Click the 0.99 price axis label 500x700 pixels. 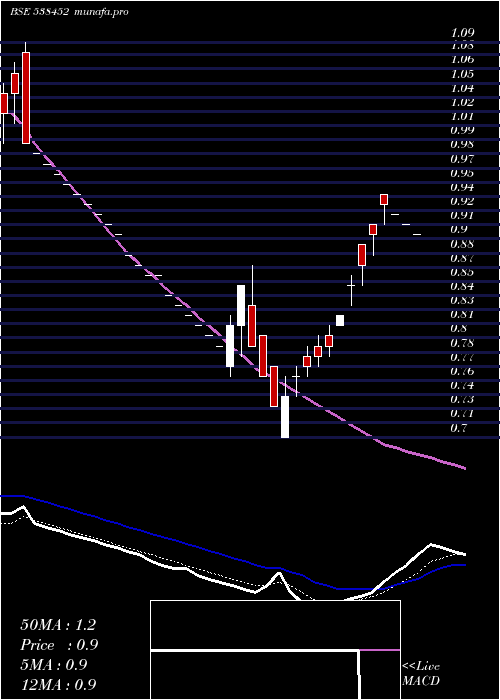(462, 130)
